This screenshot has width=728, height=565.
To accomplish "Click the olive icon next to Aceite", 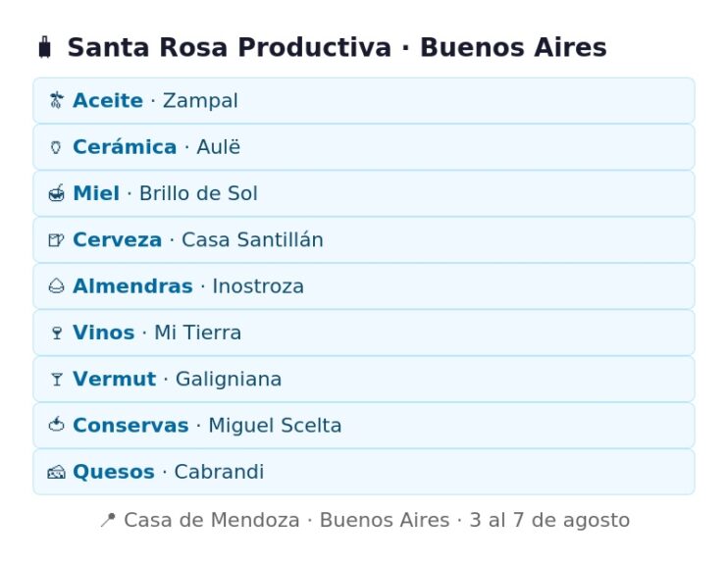I will click(56, 100).
